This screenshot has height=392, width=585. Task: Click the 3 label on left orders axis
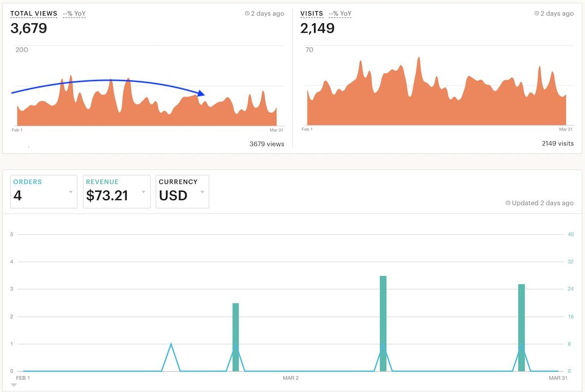[12, 289]
